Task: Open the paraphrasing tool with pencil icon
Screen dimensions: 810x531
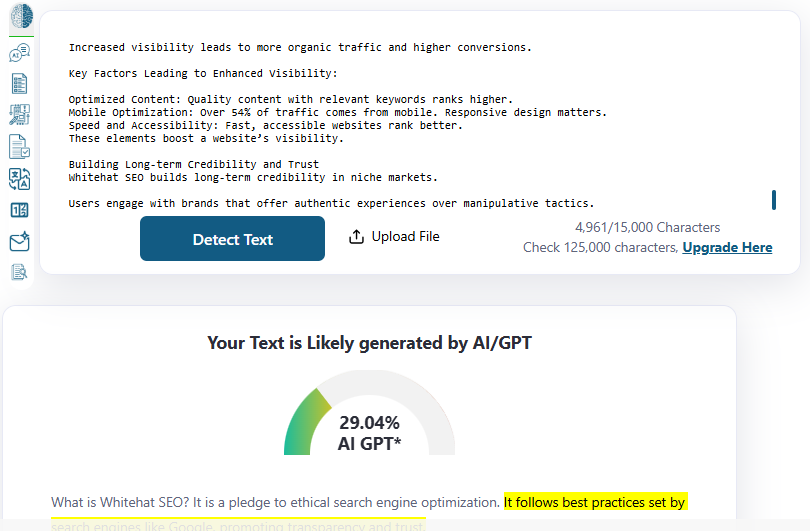Action: [20, 115]
